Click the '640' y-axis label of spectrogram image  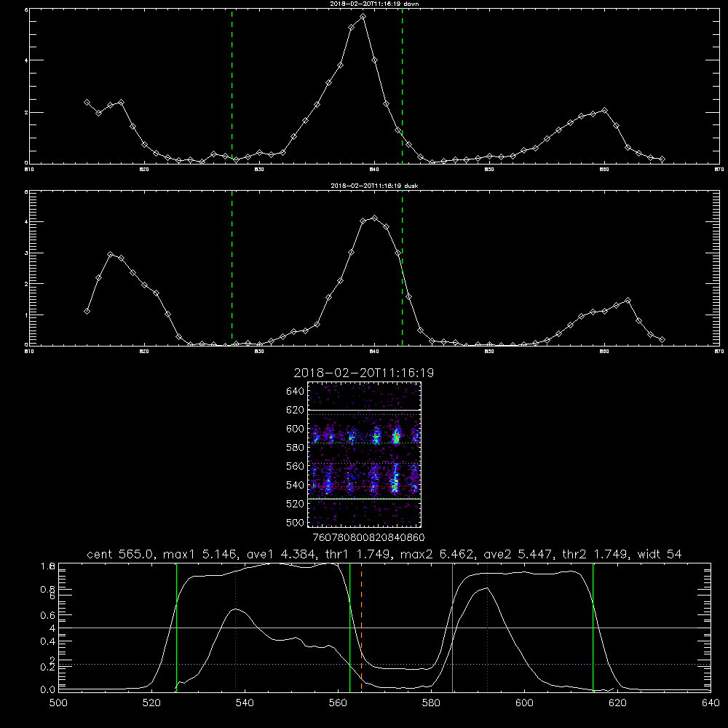click(x=296, y=392)
